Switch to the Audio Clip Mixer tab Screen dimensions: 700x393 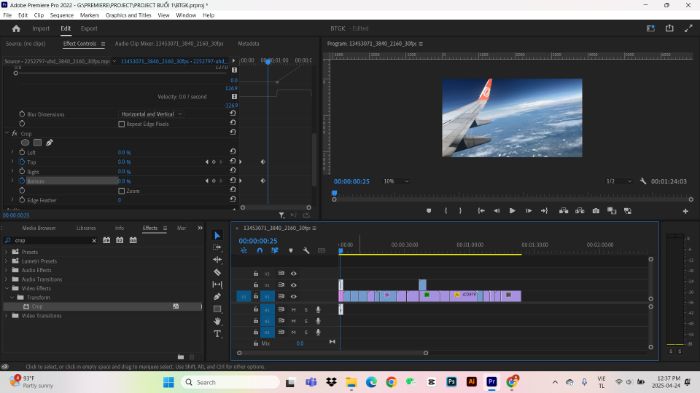pos(169,44)
